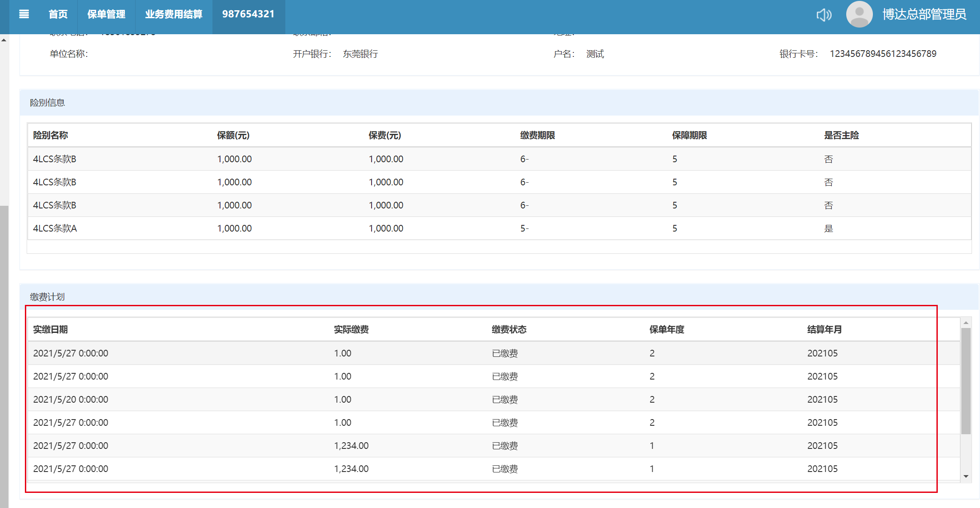The image size is (980, 508).
Task: Open the 首页 tab
Action: [x=58, y=14]
